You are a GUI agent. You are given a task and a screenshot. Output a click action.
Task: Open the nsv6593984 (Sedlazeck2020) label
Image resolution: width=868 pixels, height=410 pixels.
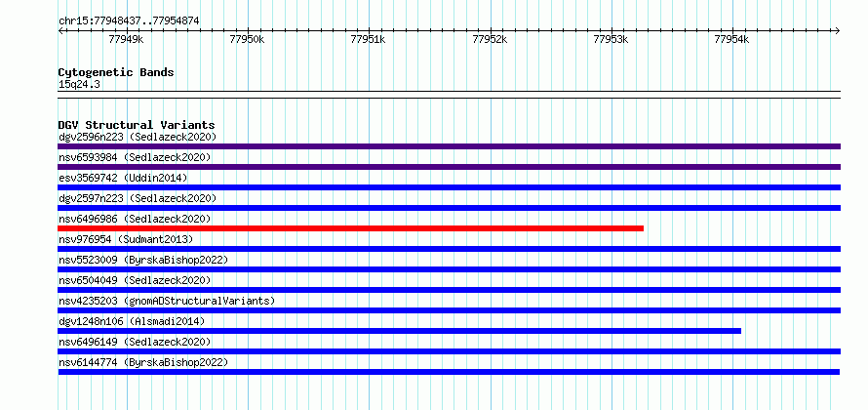click(135, 157)
